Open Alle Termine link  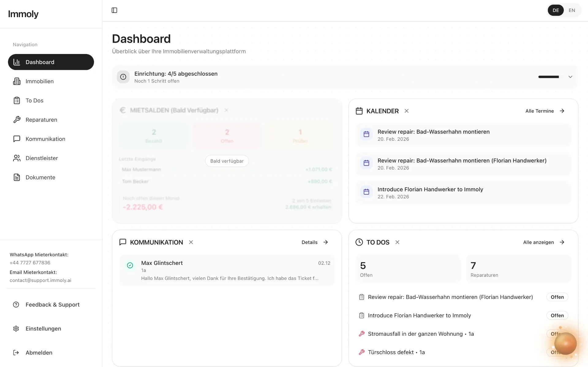tap(540, 111)
